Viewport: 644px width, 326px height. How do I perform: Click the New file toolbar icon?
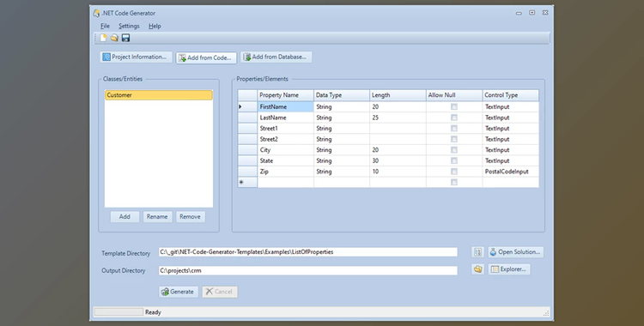(103, 38)
